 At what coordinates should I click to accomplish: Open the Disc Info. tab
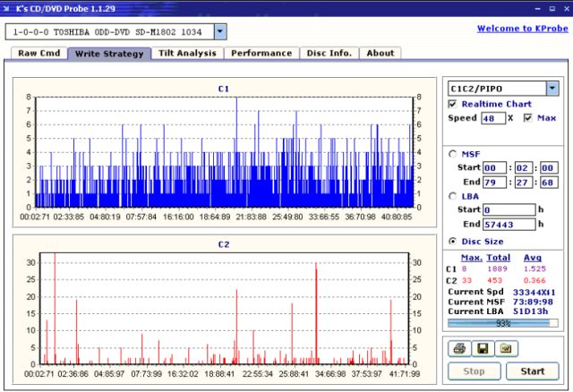pyautogui.click(x=329, y=54)
